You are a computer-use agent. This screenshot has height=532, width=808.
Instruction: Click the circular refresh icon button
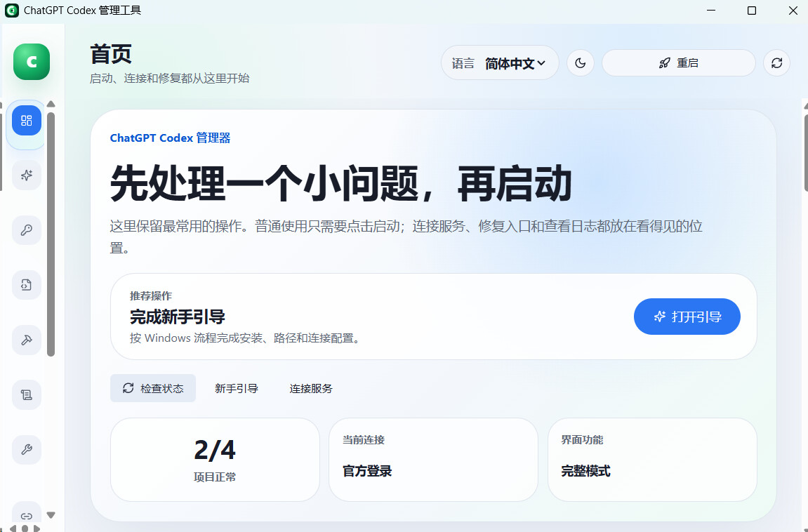click(x=776, y=63)
